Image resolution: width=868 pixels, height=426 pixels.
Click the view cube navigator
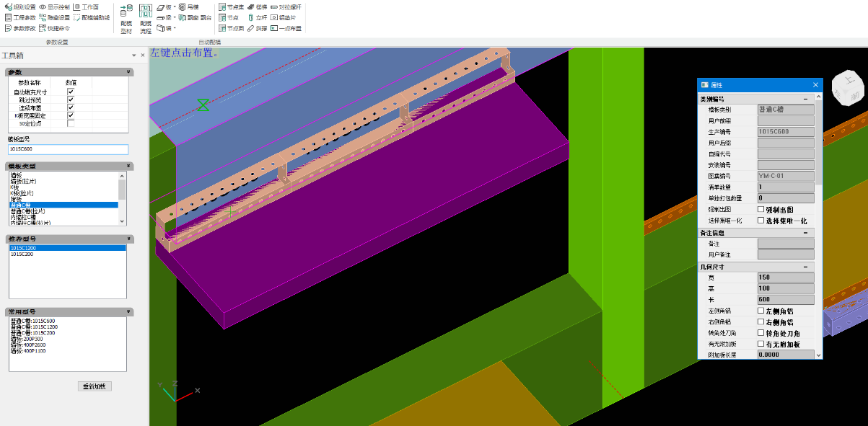tap(849, 86)
